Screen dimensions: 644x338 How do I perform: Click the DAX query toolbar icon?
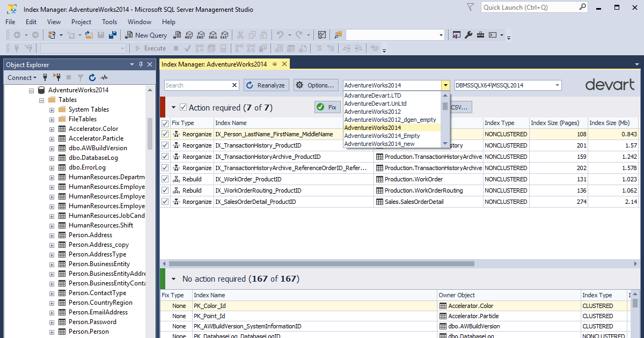coord(224,35)
